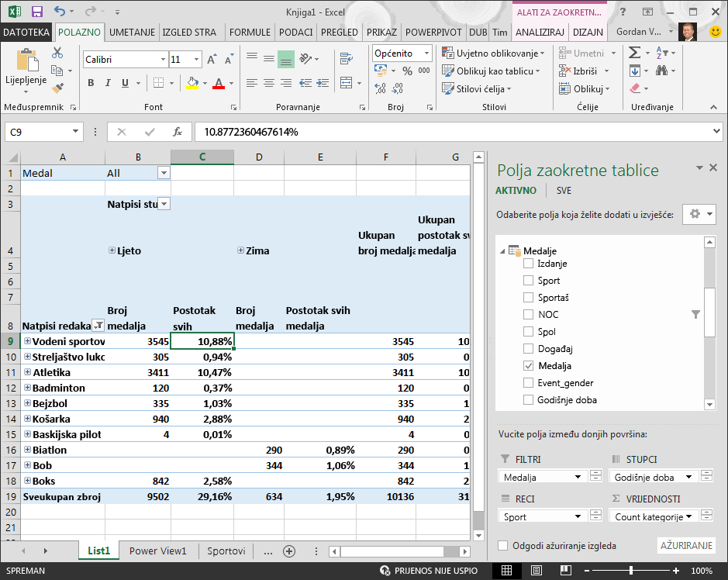The height and width of the screenshot is (580, 728).
Task: Click the Fill down arrow icon
Action: [635, 71]
